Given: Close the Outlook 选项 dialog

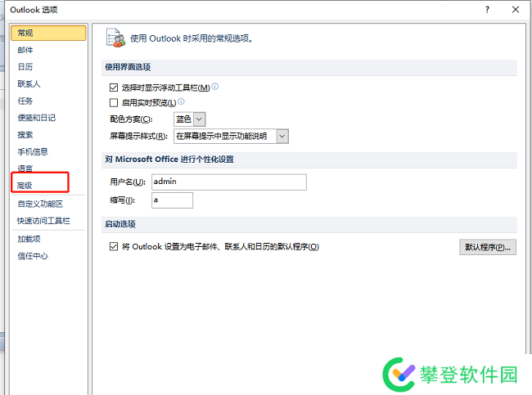Looking at the screenshot, I should 516,10.
